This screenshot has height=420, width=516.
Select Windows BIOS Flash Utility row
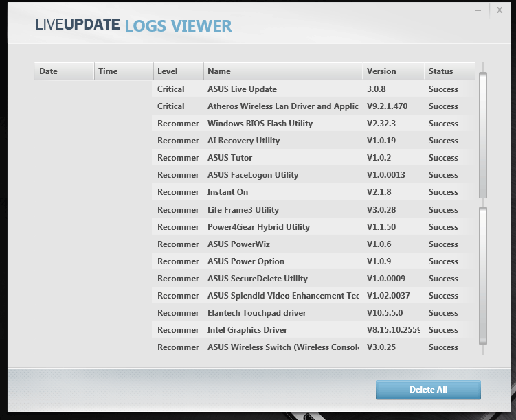[x=313, y=124]
